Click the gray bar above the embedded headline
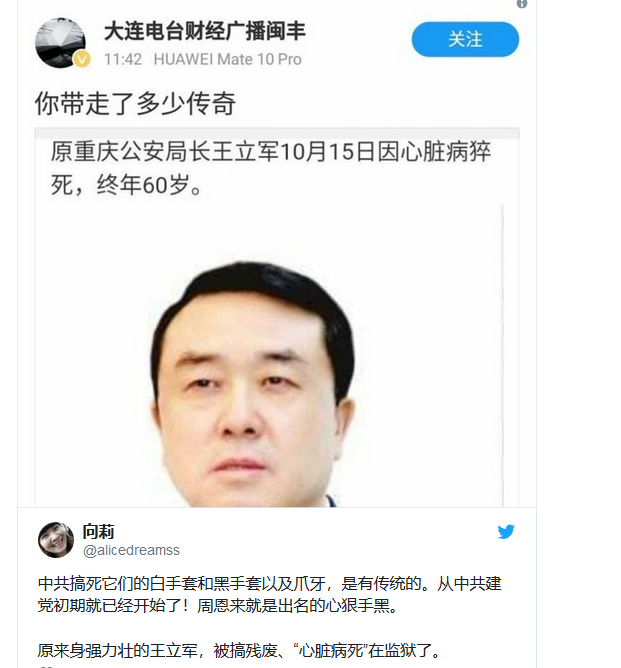The width and height of the screenshot is (621, 668). tap(277, 133)
